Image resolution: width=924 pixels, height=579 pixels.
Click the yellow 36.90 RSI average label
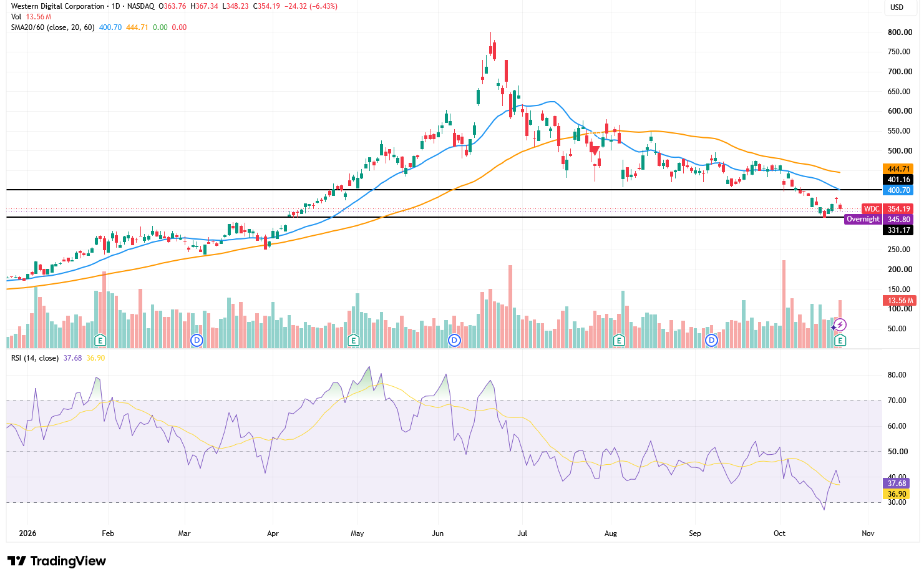(x=897, y=494)
